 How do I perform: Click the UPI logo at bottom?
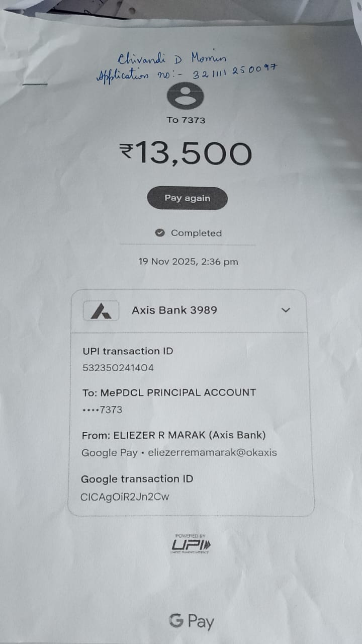[192, 544]
